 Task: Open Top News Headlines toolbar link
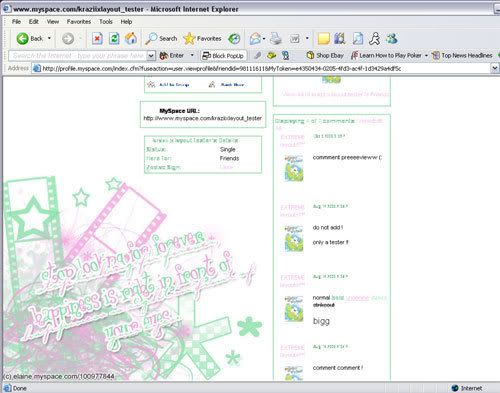coord(462,55)
